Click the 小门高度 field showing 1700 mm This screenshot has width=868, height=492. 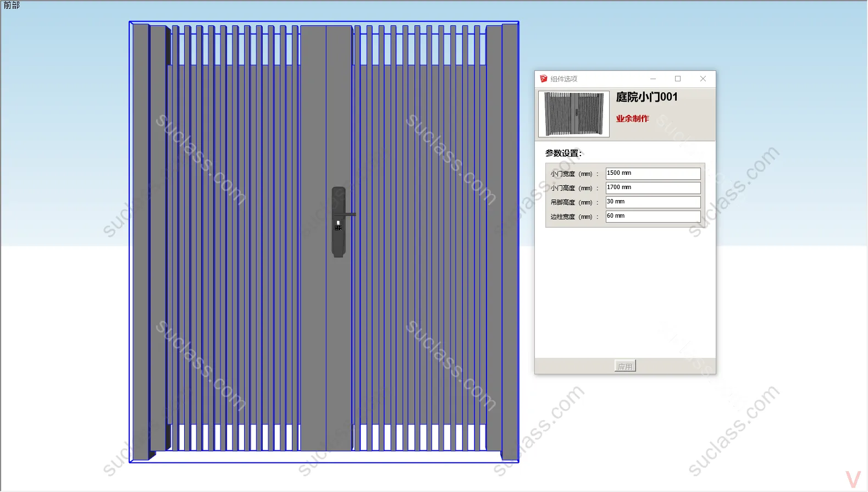(653, 187)
